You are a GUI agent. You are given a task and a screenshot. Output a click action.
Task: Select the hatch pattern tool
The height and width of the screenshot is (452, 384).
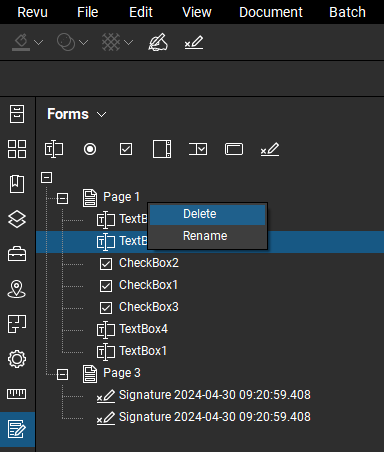(111, 42)
